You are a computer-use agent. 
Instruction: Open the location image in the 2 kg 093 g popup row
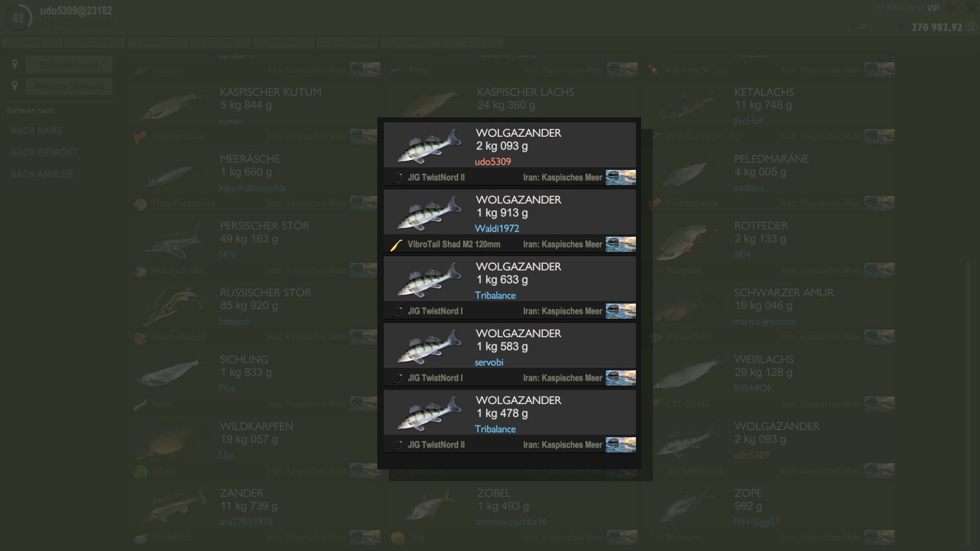tap(621, 178)
